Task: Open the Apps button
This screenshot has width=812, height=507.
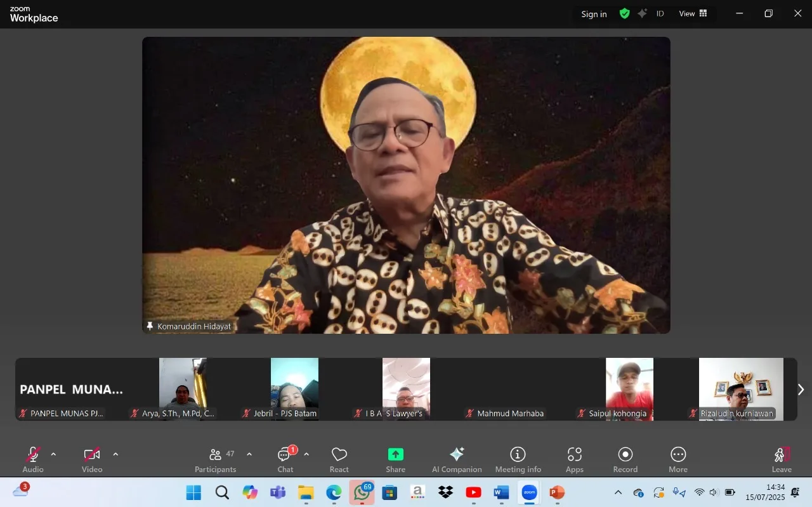Action: point(574,459)
